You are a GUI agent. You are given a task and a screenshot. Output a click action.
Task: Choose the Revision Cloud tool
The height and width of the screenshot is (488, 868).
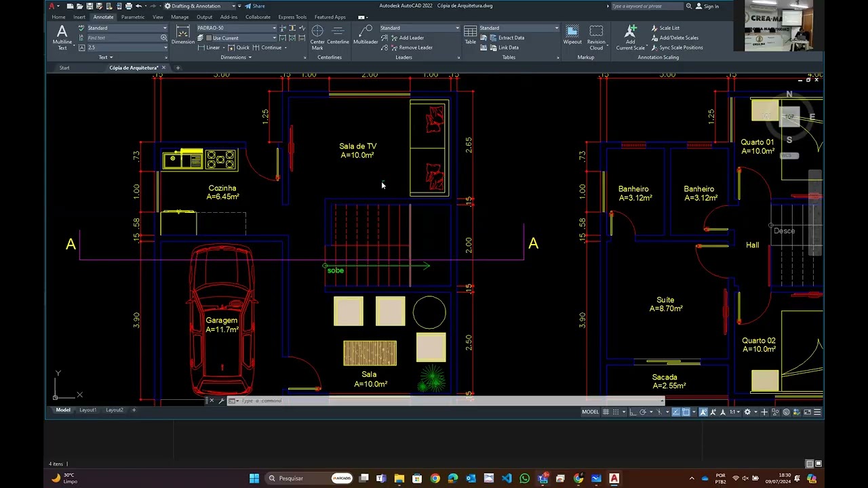pyautogui.click(x=596, y=37)
